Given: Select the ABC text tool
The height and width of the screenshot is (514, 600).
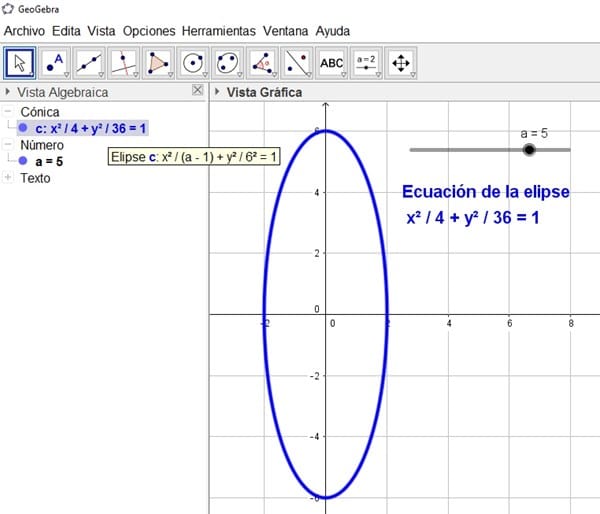Looking at the screenshot, I should pyautogui.click(x=331, y=63).
